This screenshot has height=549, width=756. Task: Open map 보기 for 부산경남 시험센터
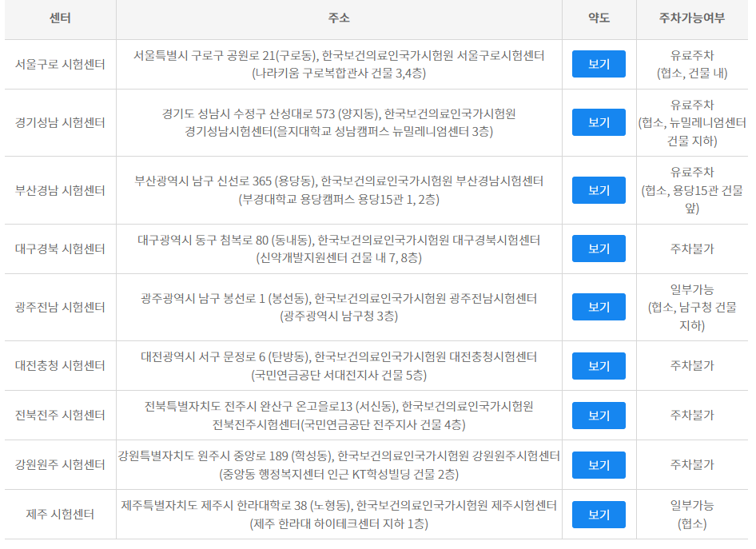pos(599,190)
